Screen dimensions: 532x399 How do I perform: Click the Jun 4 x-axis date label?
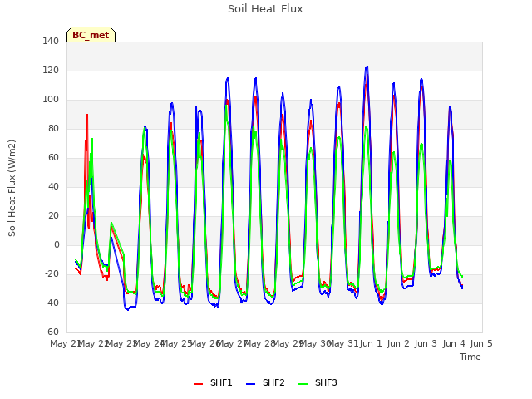coord(454,343)
